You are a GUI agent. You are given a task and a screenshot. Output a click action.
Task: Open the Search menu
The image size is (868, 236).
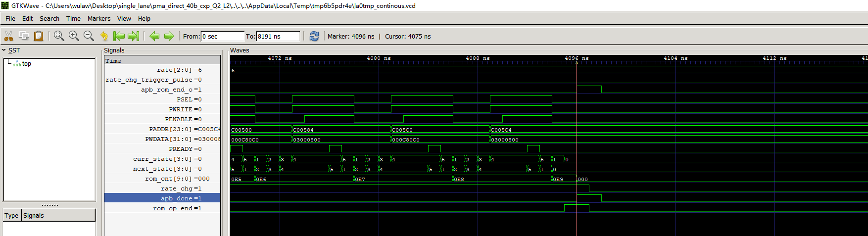click(x=49, y=18)
